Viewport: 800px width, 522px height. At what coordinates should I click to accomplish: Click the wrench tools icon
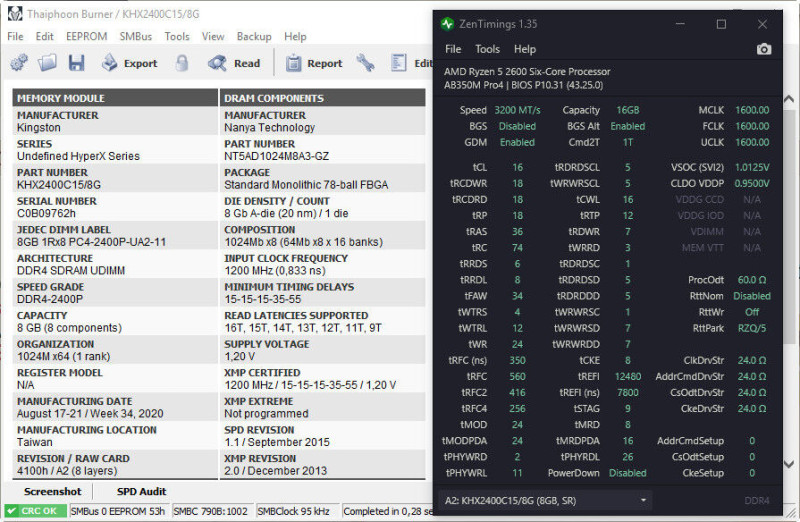coord(365,63)
